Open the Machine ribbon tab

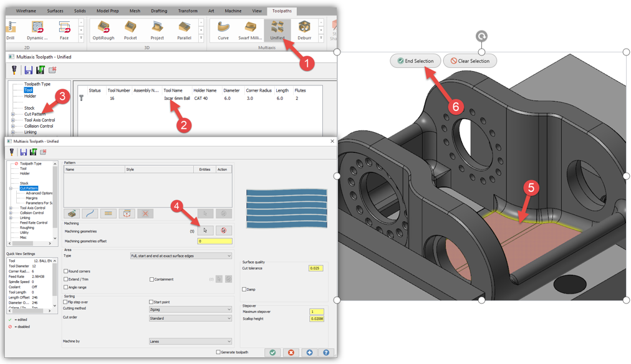point(233,11)
